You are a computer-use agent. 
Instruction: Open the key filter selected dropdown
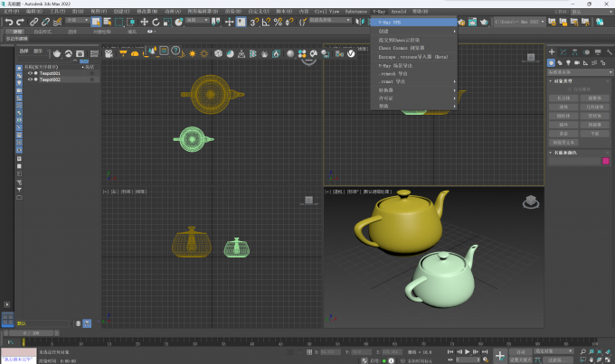[553, 351]
